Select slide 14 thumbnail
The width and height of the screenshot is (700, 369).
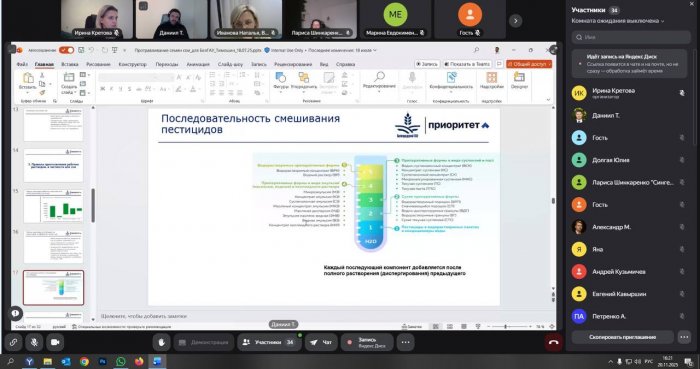[x=54, y=166]
